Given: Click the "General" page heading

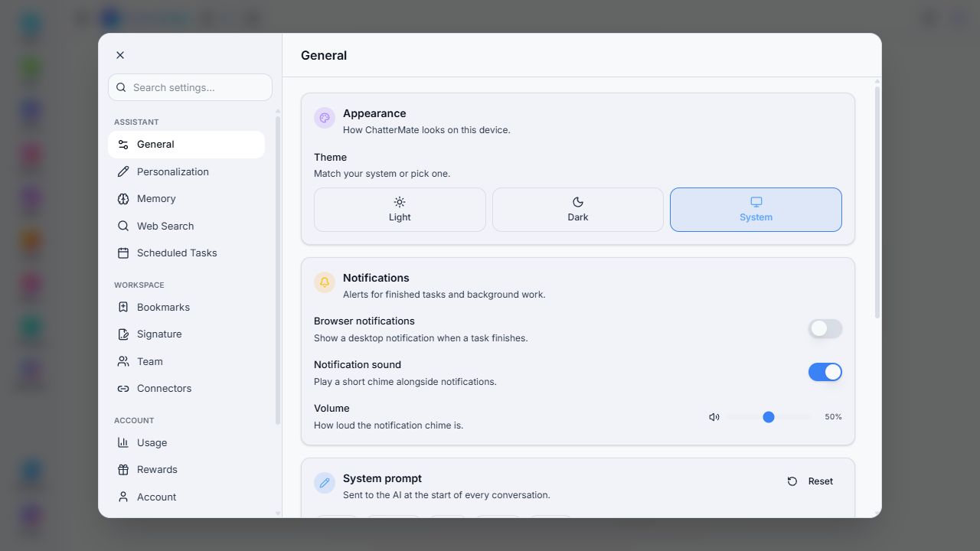Looking at the screenshot, I should tap(324, 55).
